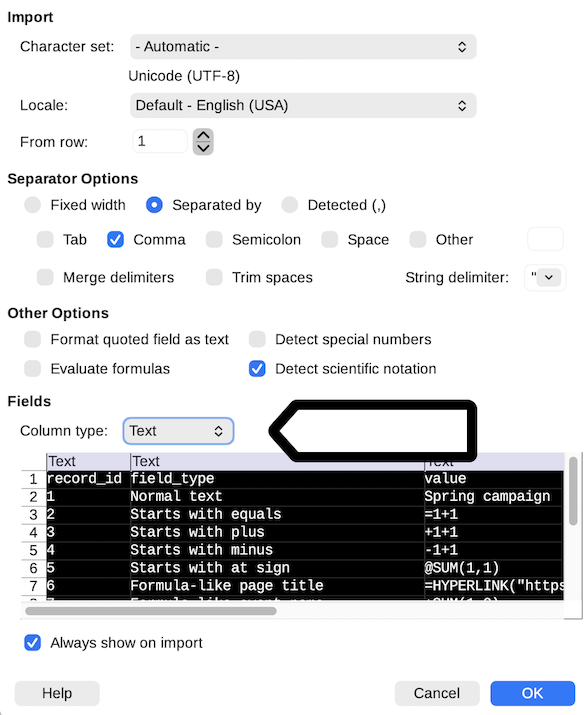Select the second Text column header above field_type
Screen dimensions: 588x715
point(277,461)
